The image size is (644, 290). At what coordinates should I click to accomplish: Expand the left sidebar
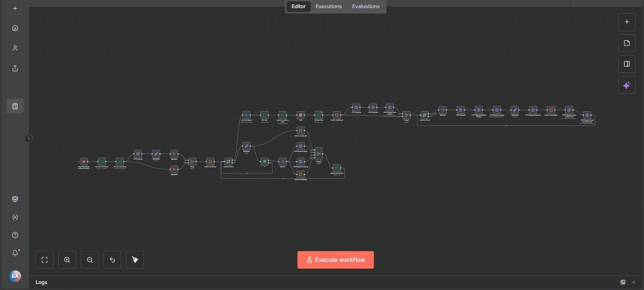point(29,139)
